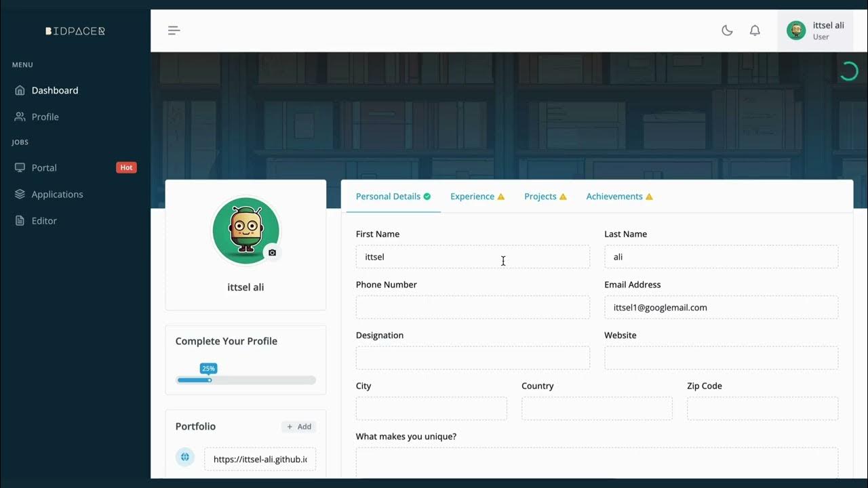The width and height of the screenshot is (868, 488).
Task: Click into the Designation text field
Action: tap(473, 358)
